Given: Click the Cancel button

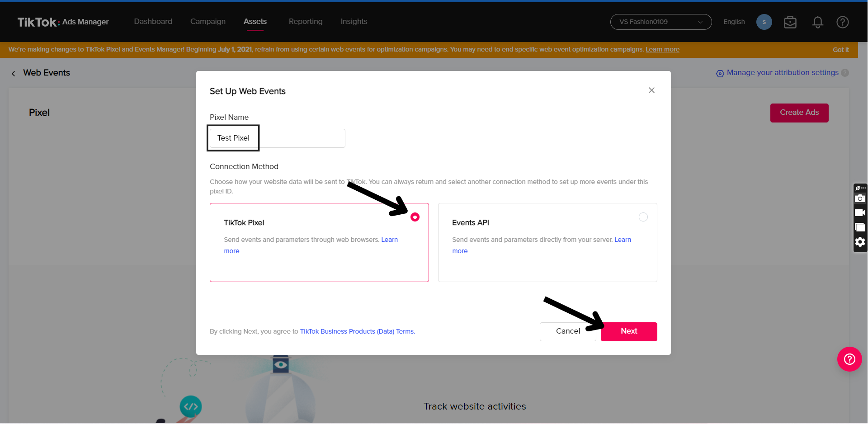Looking at the screenshot, I should [x=568, y=331].
